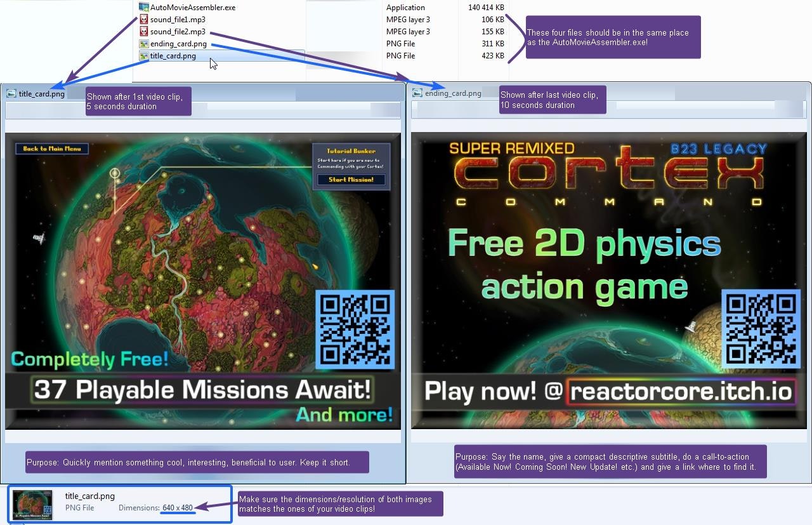Click MPEG layer 3 type for sound_file1.mp3
The height and width of the screenshot is (525, 812).
point(408,20)
